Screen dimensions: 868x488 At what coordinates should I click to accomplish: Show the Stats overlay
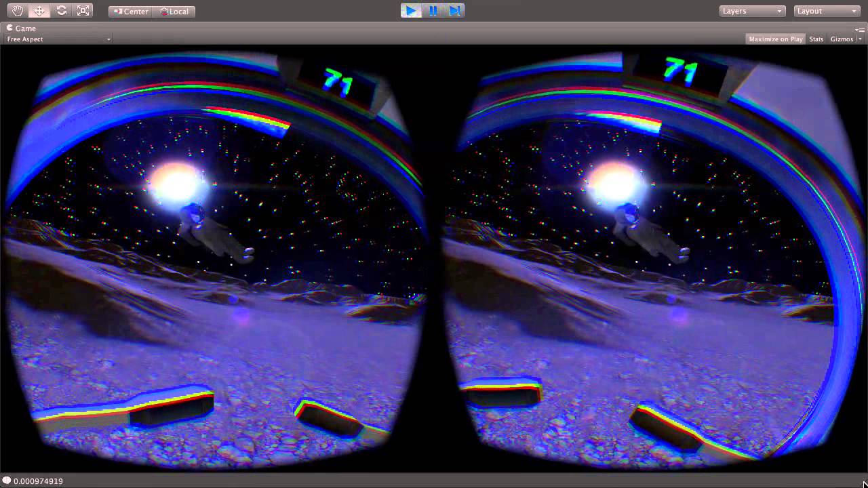[x=816, y=39]
